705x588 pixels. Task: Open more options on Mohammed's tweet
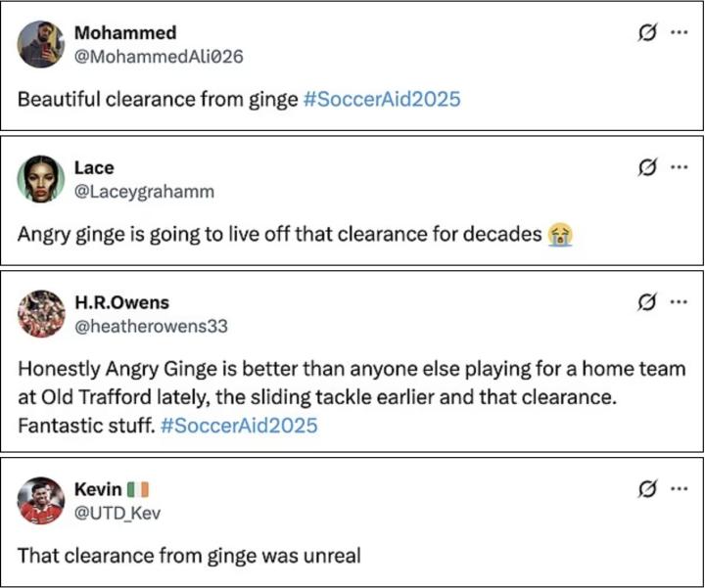coord(679,32)
